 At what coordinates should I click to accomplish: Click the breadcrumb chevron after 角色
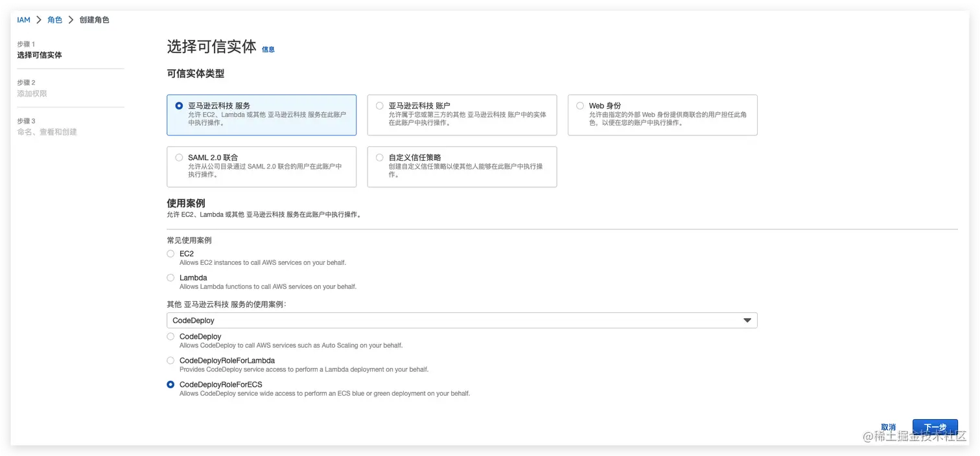[x=71, y=20]
